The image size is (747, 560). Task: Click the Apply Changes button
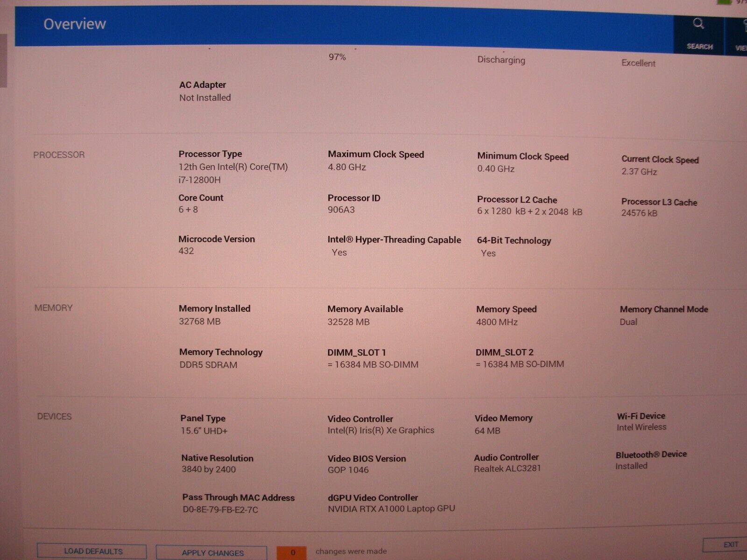coord(212,553)
